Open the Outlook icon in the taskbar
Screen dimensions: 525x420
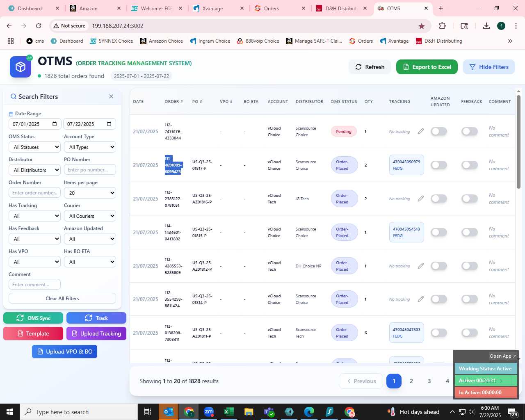[169, 412]
